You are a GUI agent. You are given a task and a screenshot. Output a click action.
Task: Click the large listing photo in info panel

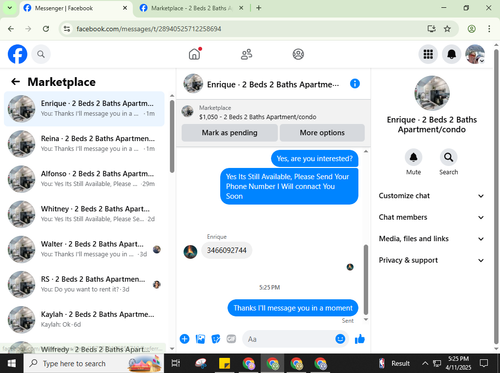coord(432,93)
